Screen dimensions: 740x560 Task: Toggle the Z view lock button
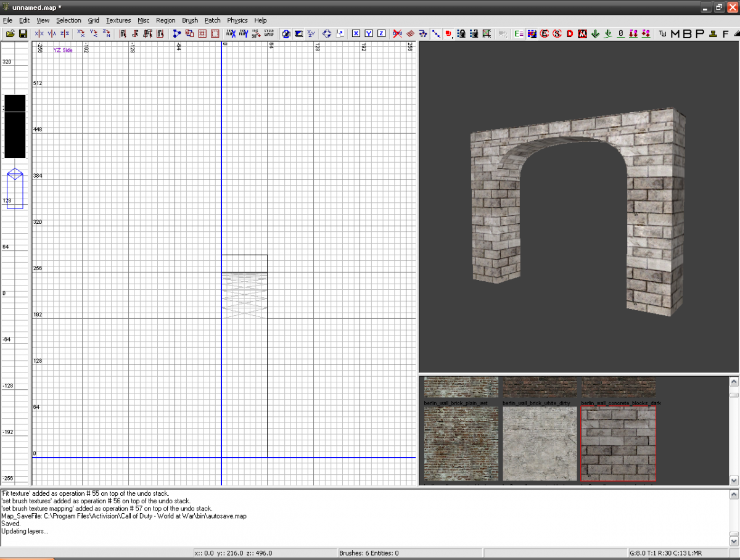pyautogui.click(x=380, y=34)
